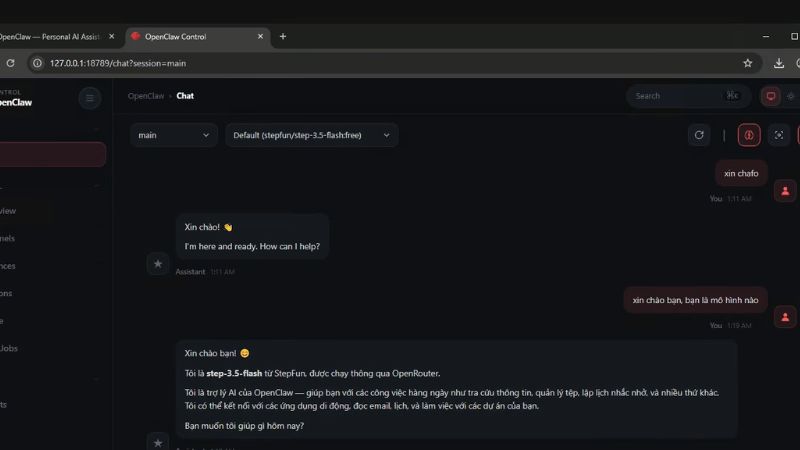Close the OpenClaw Control tab
The height and width of the screenshot is (450, 800).
[260, 37]
